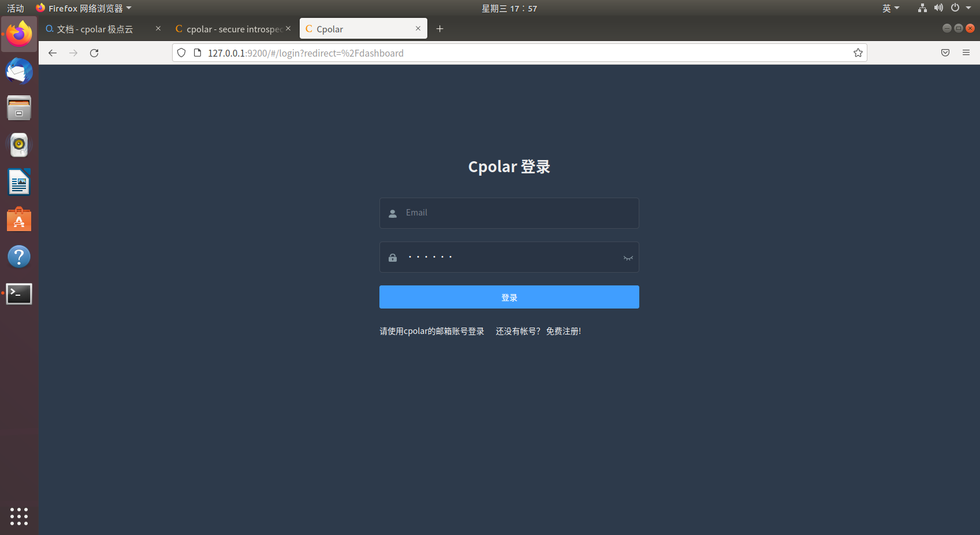980x535 pixels.
Task: Open the 英 input method dropdown
Action: [x=890, y=8]
